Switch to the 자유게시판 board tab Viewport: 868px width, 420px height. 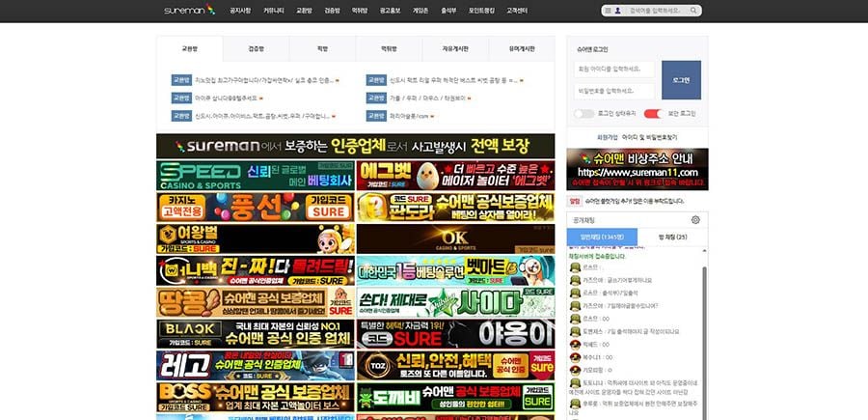tap(455, 49)
